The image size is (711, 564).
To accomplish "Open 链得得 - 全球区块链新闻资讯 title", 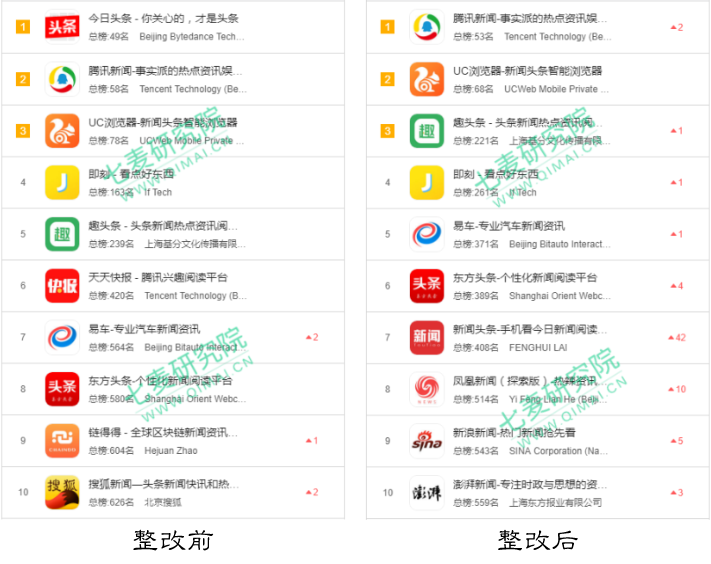I will [163, 433].
